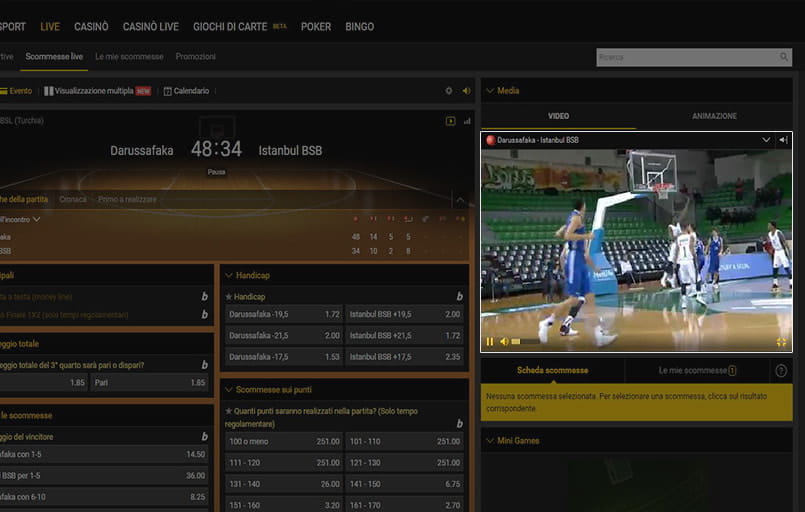The width and height of the screenshot is (805, 512).
Task: Select Scheda scommesse betslip tab
Action: click(x=552, y=370)
